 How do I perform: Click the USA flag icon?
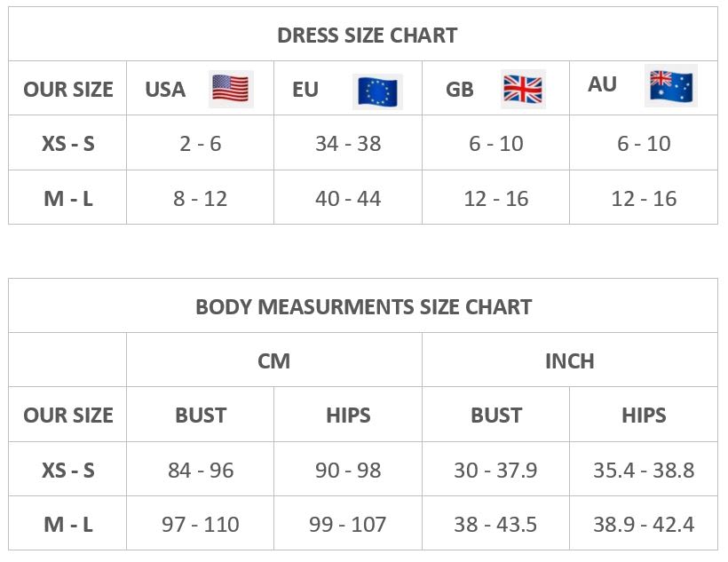click(231, 89)
